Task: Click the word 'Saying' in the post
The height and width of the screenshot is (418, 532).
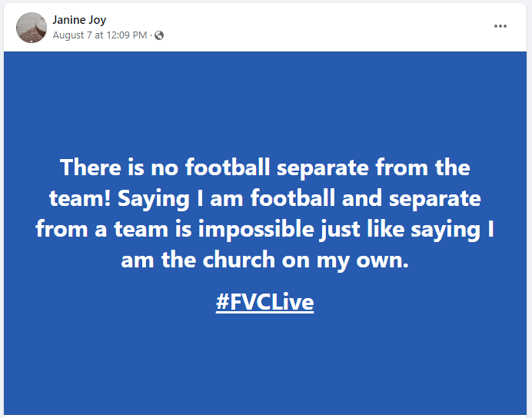Action: [153, 199]
